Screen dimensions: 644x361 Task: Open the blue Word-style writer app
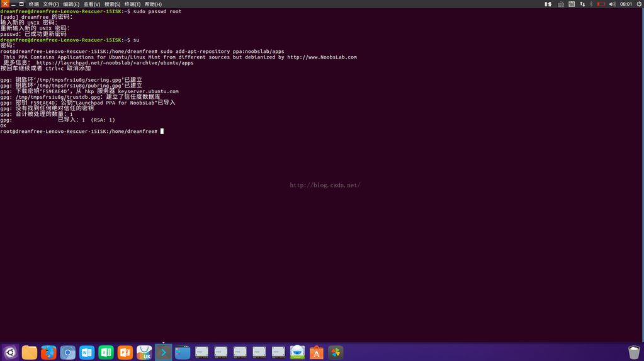(87, 352)
